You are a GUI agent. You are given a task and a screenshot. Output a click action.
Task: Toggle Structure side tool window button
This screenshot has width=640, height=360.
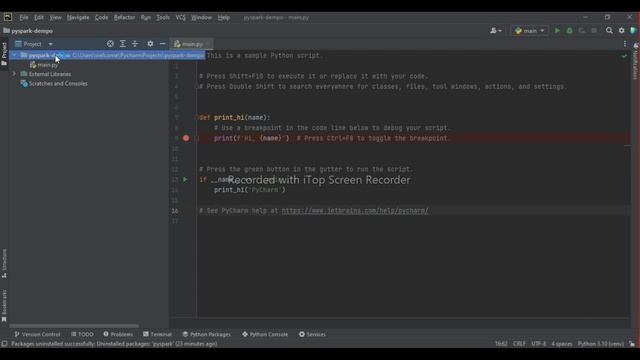(4, 264)
